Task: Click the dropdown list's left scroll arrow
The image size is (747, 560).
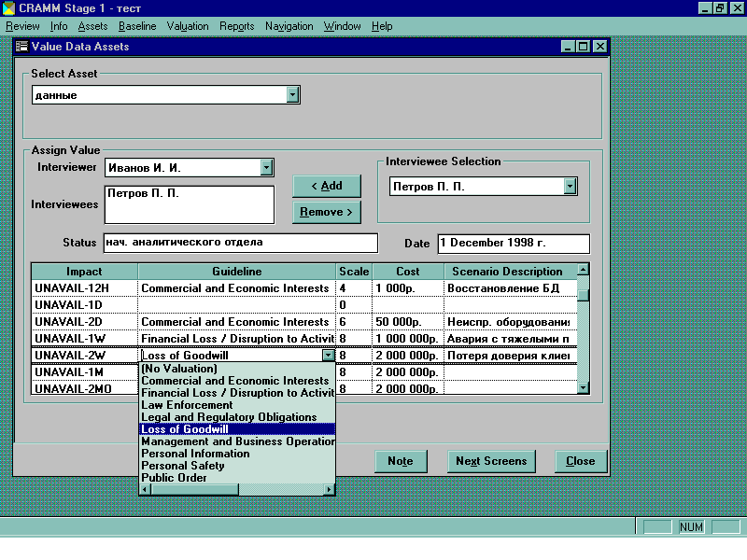Action: [x=145, y=489]
